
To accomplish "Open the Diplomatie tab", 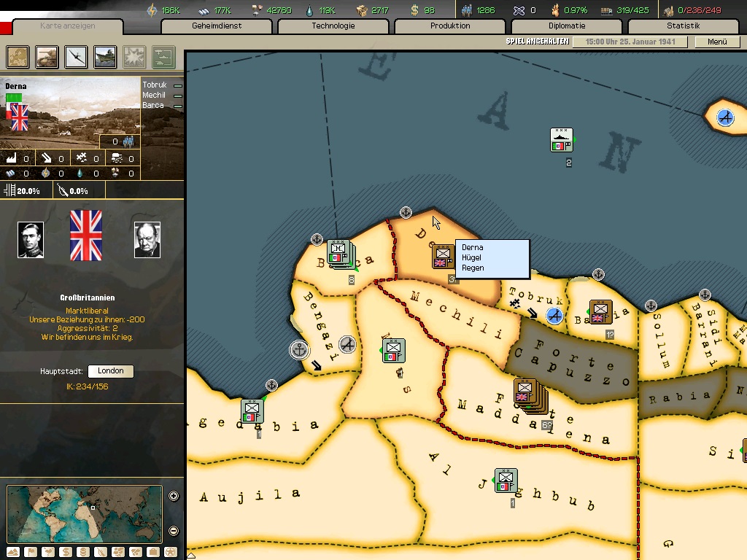I will [x=567, y=26].
